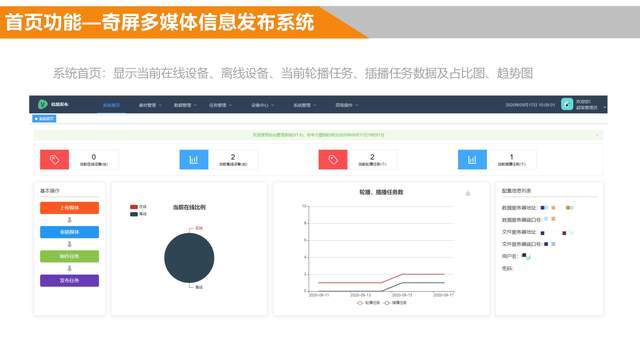Expand the 系统管理 navigation menu

tap(304, 105)
